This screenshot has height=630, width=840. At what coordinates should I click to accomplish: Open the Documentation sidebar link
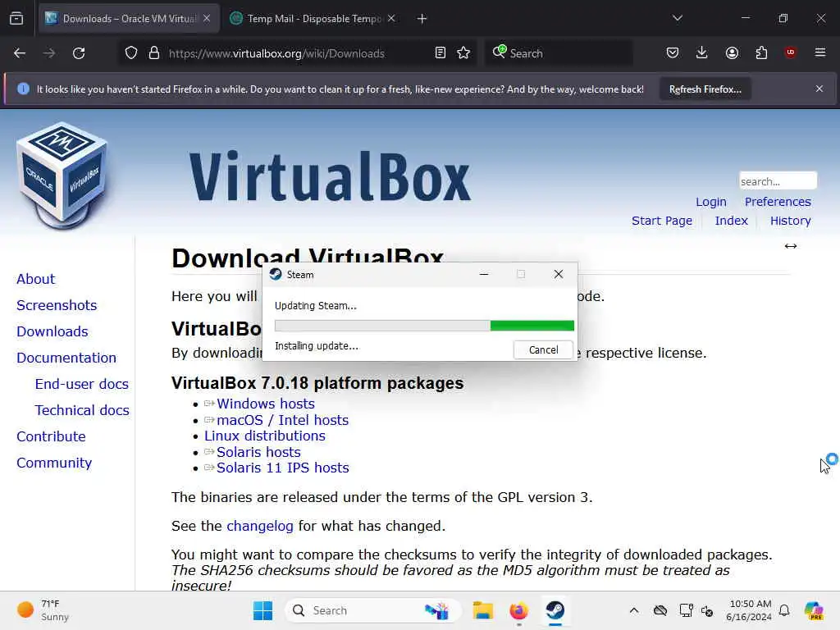pos(66,358)
